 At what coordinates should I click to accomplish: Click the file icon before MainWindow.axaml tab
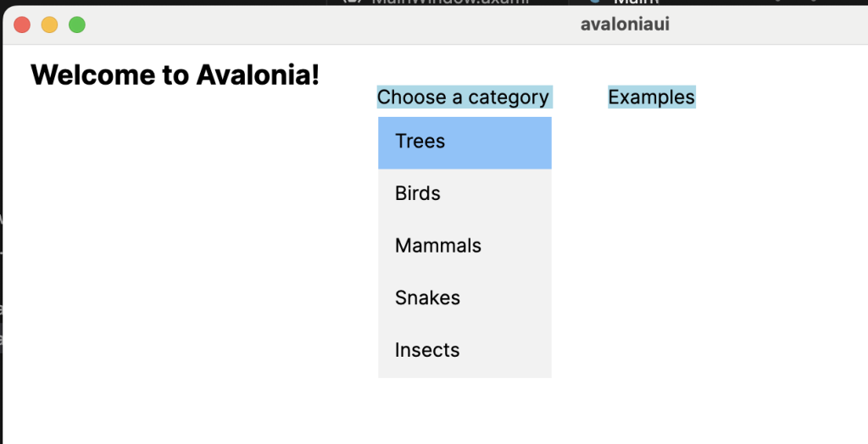(x=350, y=3)
